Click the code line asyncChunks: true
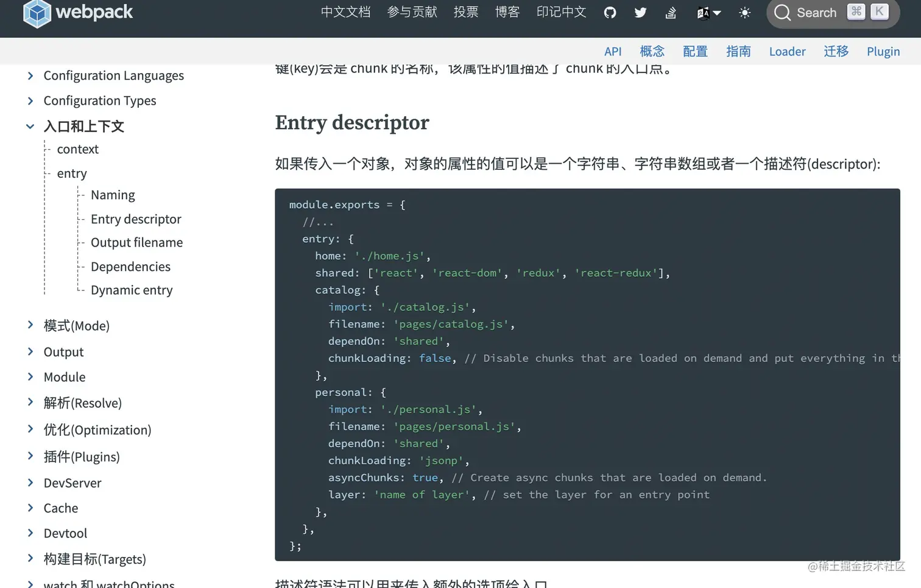Image resolution: width=921 pixels, height=588 pixels. (548, 477)
